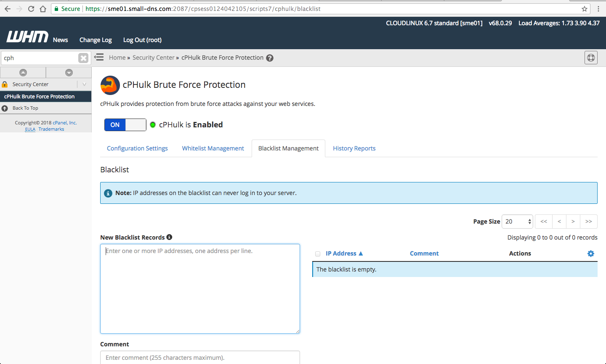Click the sidebar scroll down arrow icon
606x364 pixels.
click(x=69, y=73)
